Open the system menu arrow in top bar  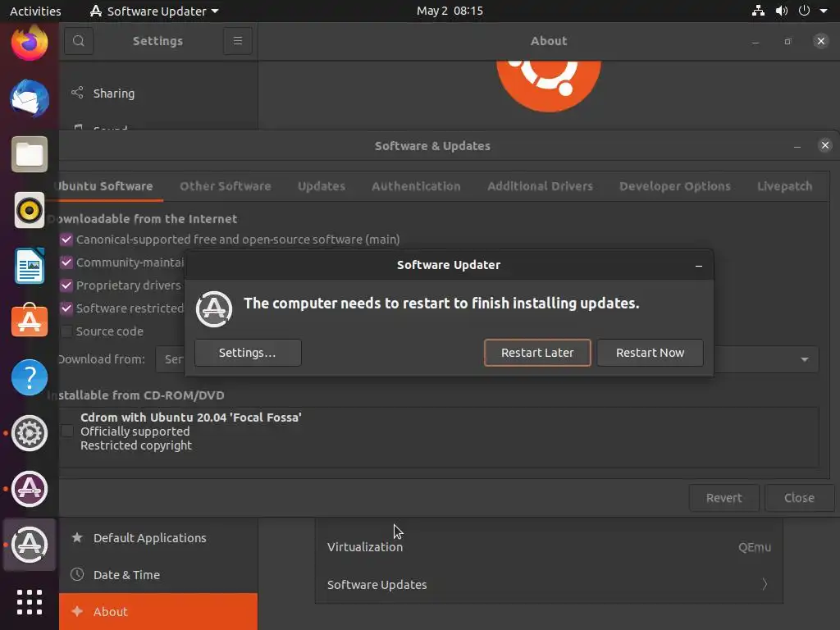click(824, 11)
